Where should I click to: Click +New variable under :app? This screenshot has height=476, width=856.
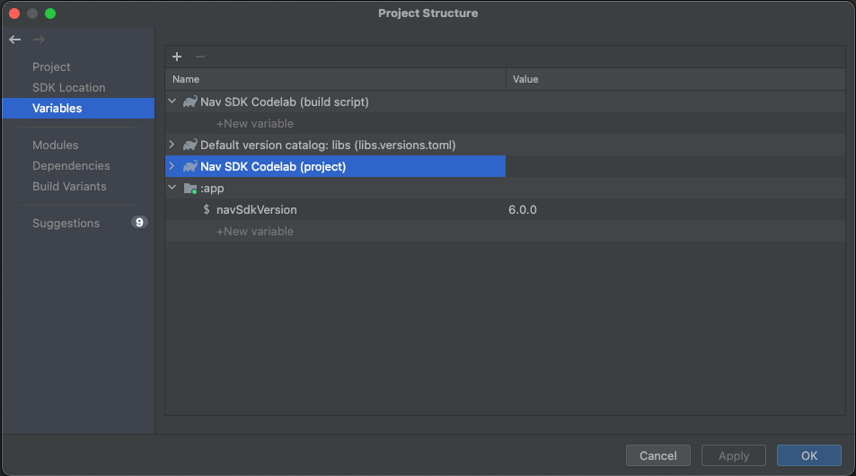[x=255, y=232]
